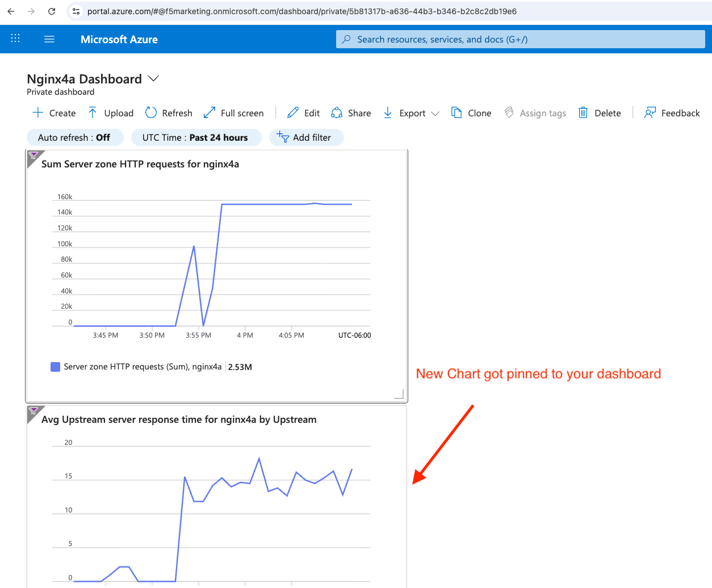Click the blue legend swatch for Server zone requests
Viewport: 712px width, 588px height.
tap(55, 367)
